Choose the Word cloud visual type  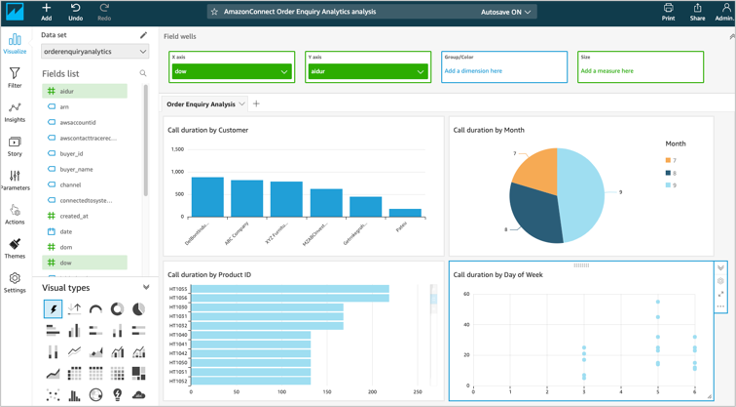138,395
